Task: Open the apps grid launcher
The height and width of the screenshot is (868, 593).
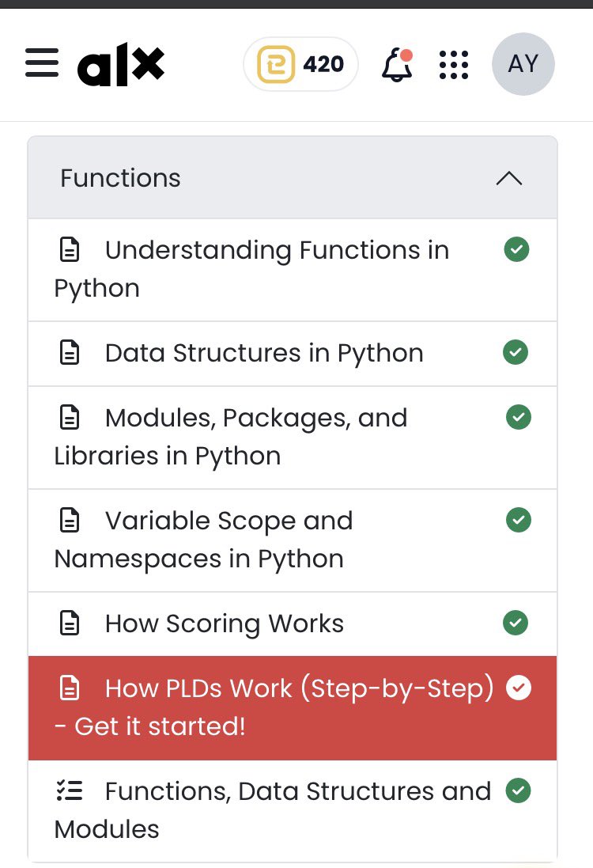Action: [454, 65]
